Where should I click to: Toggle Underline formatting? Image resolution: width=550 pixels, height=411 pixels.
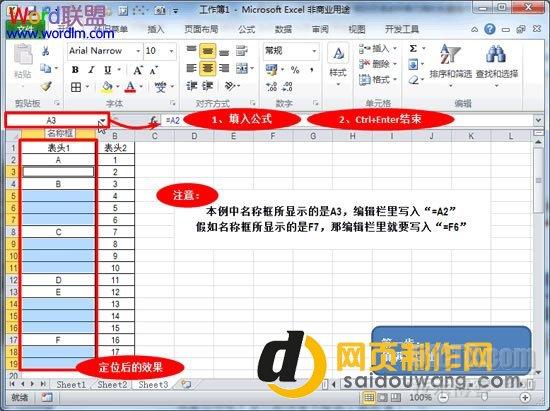(108, 70)
